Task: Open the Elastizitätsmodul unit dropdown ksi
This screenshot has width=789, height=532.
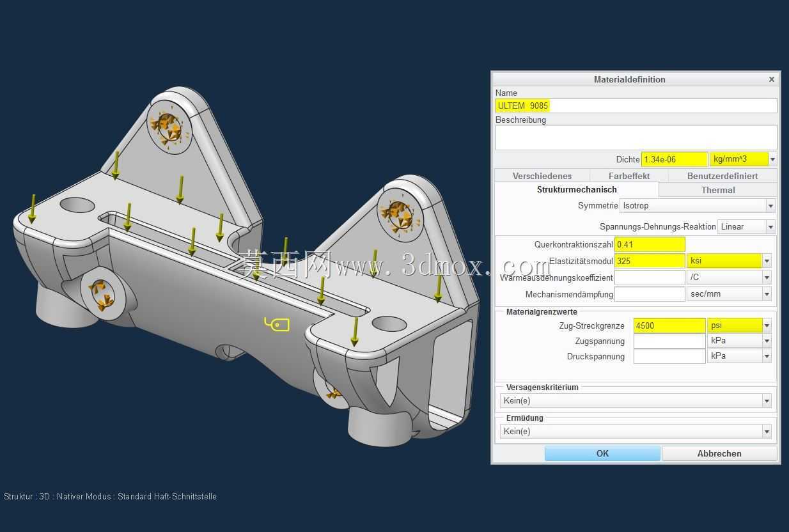Action: [729, 261]
